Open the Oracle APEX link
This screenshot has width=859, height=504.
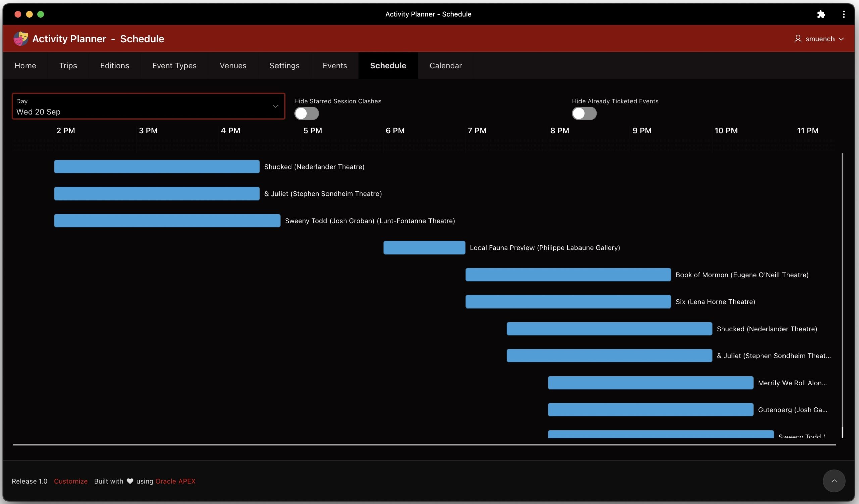click(175, 481)
